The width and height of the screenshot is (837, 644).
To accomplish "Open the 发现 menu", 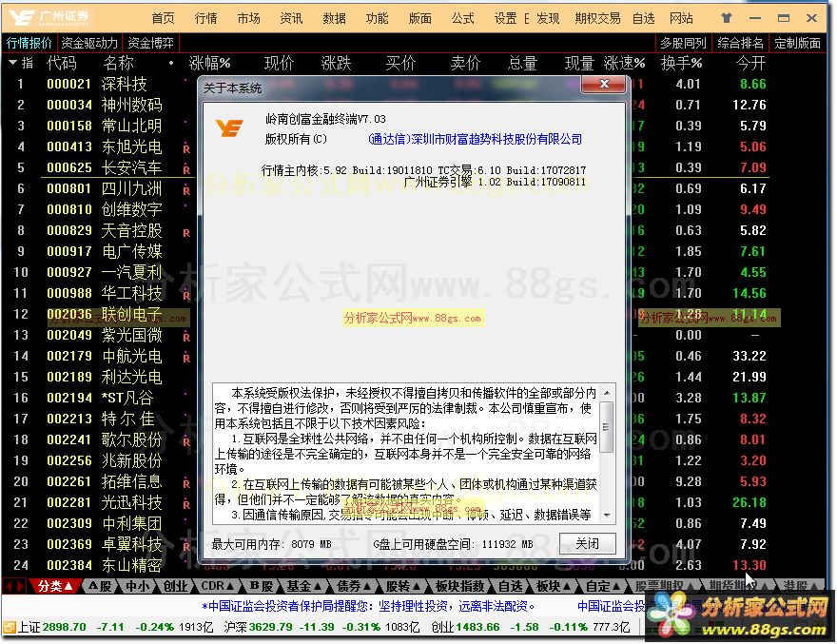I will 548,19.
